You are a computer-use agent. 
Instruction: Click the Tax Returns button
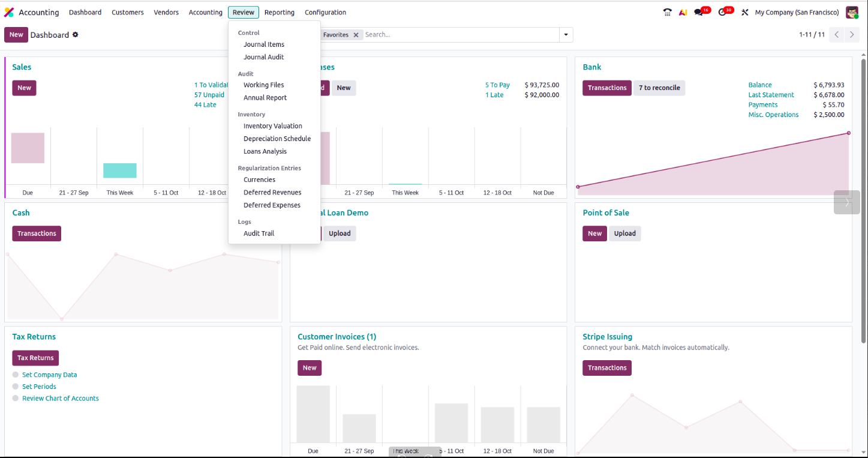tap(35, 358)
